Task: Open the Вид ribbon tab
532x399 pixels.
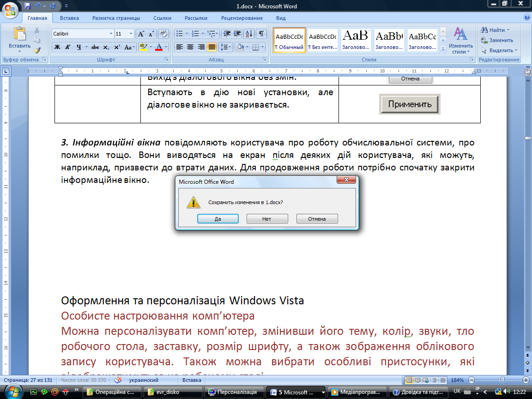Action: point(281,18)
